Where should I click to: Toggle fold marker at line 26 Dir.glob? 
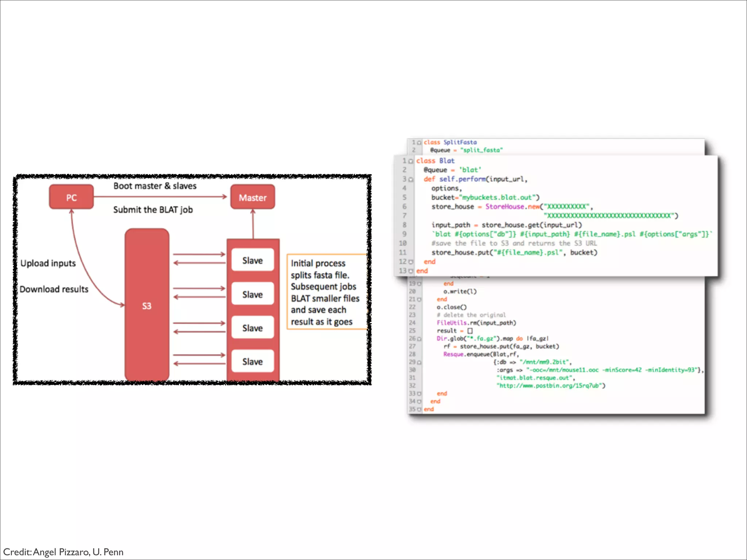tap(419, 339)
